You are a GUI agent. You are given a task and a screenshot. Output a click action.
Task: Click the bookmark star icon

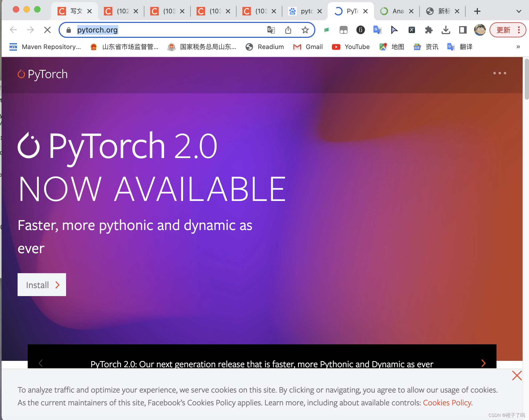tap(305, 30)
